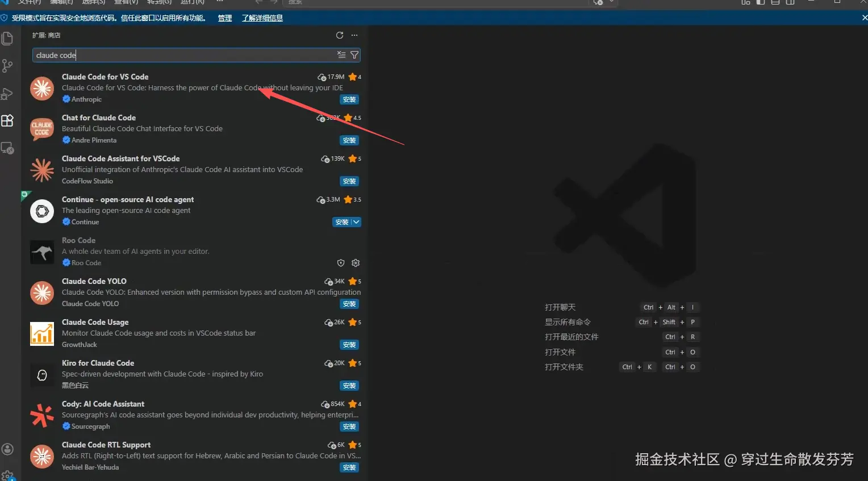The width and height of the screenshot is (868, 481).
Task: Click the restricted mode shield icon in the banner
Action: click(4, 18)
